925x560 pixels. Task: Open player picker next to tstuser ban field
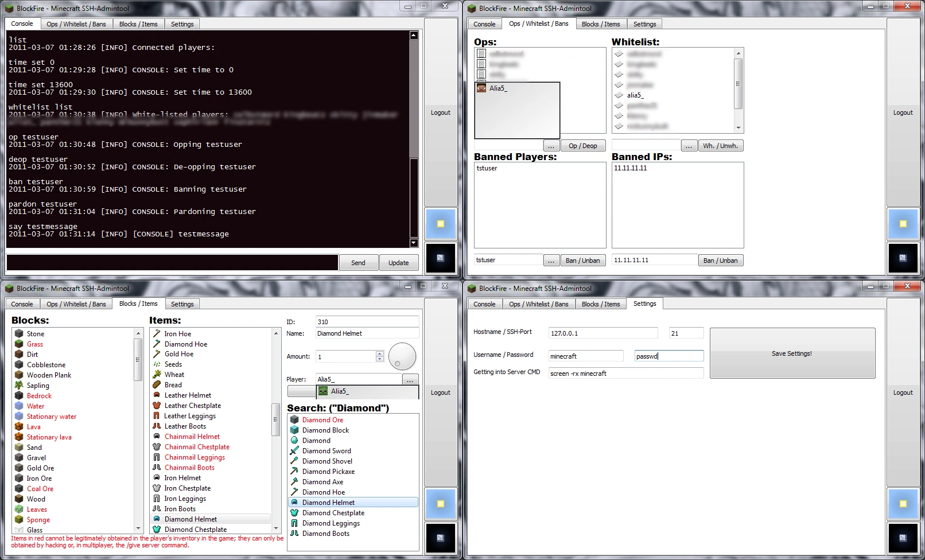pos(551,260)
